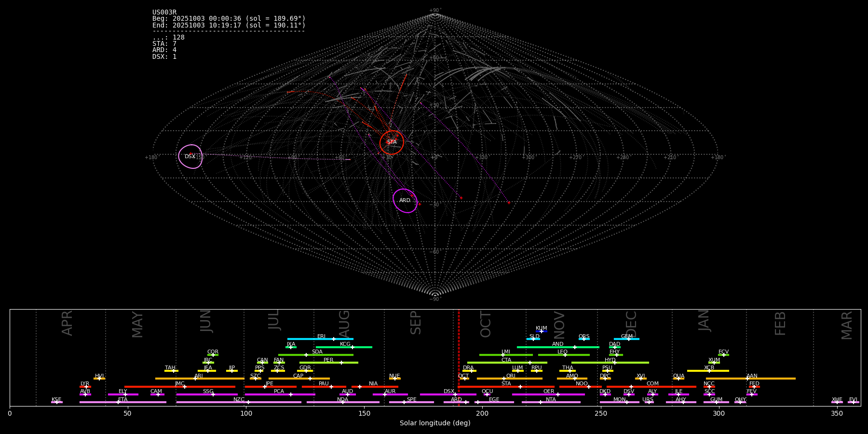Click the HYD shower label
Image resolution: width=868 pixels, height=434 pixels.
(610, 360)
